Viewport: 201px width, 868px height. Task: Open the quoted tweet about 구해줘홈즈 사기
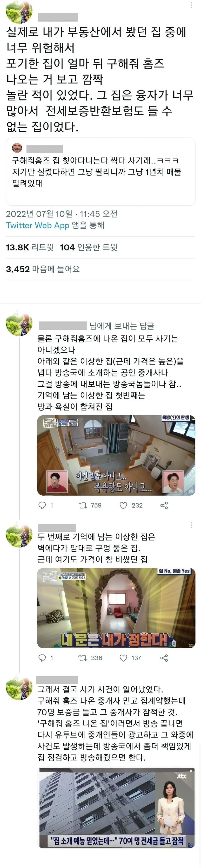click(100, 171)
